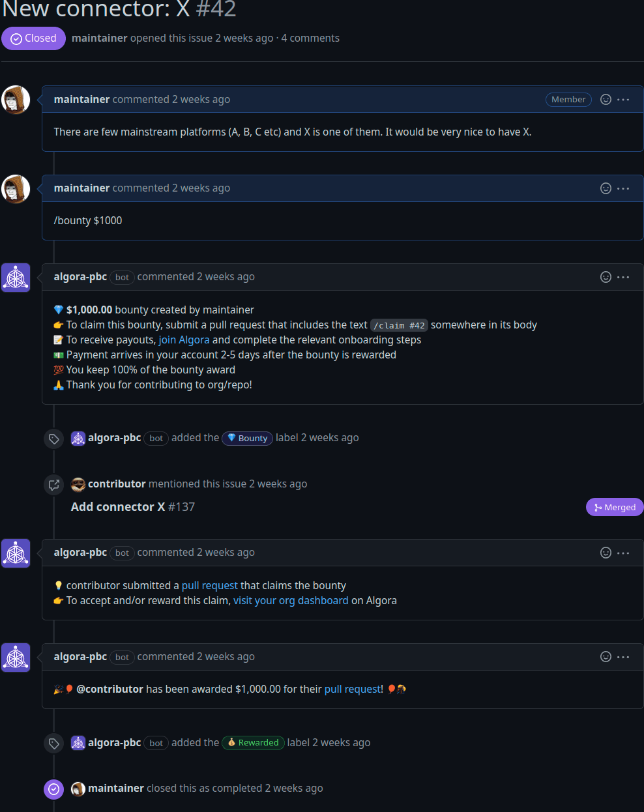Open the options menu on the /bounty comment

pyautogui.click(x=623, y=188)
